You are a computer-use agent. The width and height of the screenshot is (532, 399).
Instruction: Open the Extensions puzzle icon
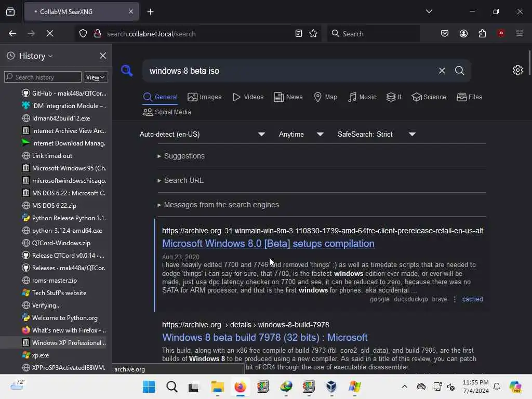tap(482, 34)
